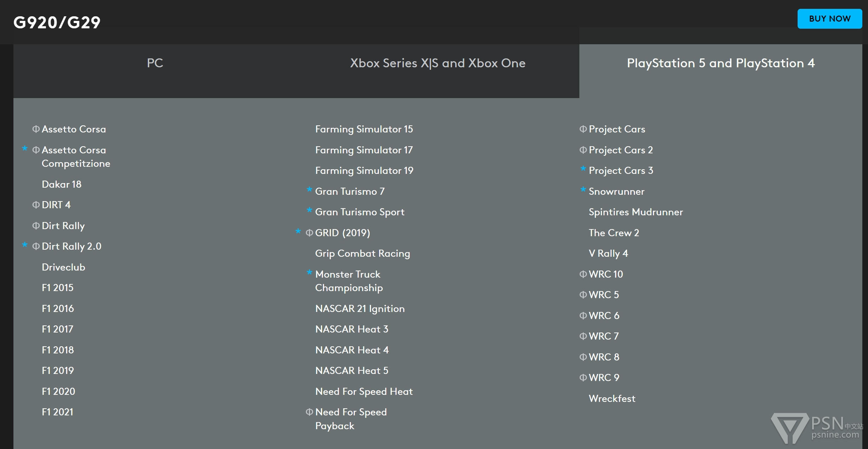Click F1 2020 in the list
The image size is (868, 449).
(58, 392)
